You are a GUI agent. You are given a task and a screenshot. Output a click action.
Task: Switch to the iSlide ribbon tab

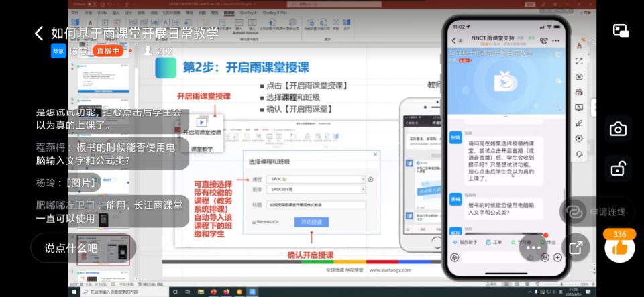[102, 13]
